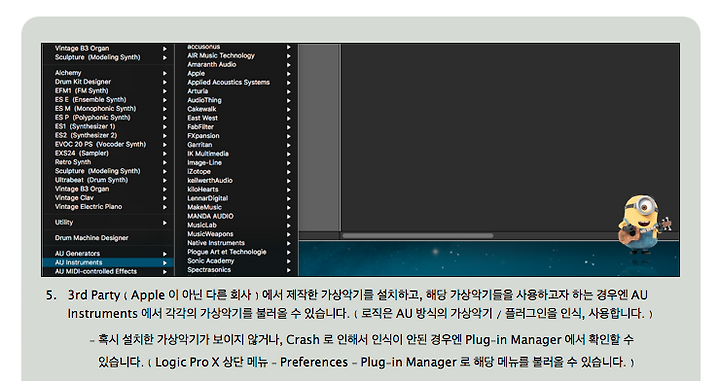The width and height of the screenshot is (720, 381).
Task: Select EVOC 20 PS (Vocoder Synth)
Action: pyautogui.click(x=108, y=144)
